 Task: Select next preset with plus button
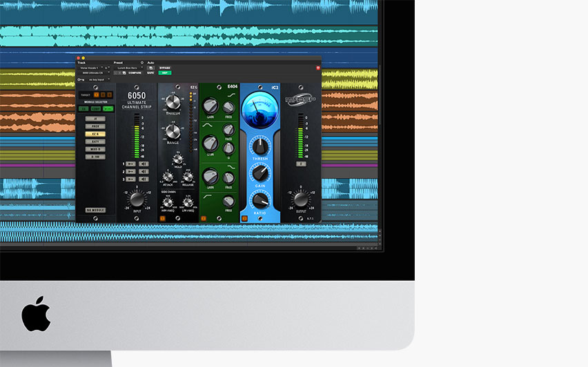tap(119, 72)
